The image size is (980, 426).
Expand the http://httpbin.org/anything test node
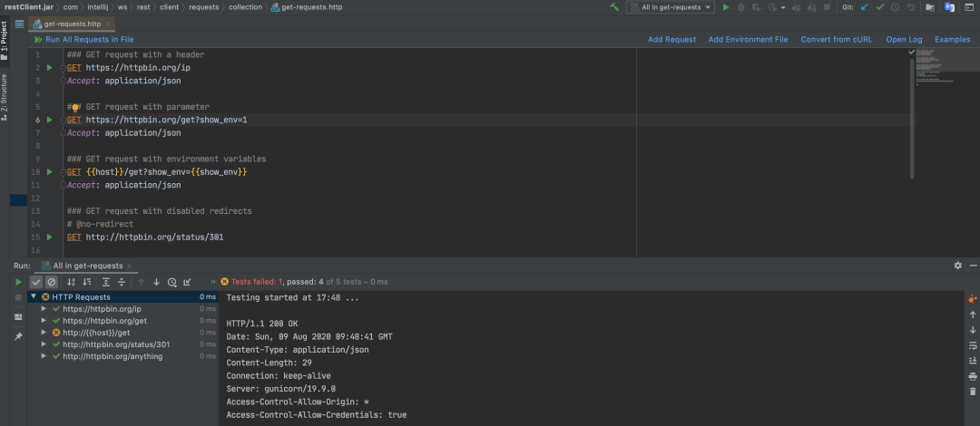coord(44,357)
